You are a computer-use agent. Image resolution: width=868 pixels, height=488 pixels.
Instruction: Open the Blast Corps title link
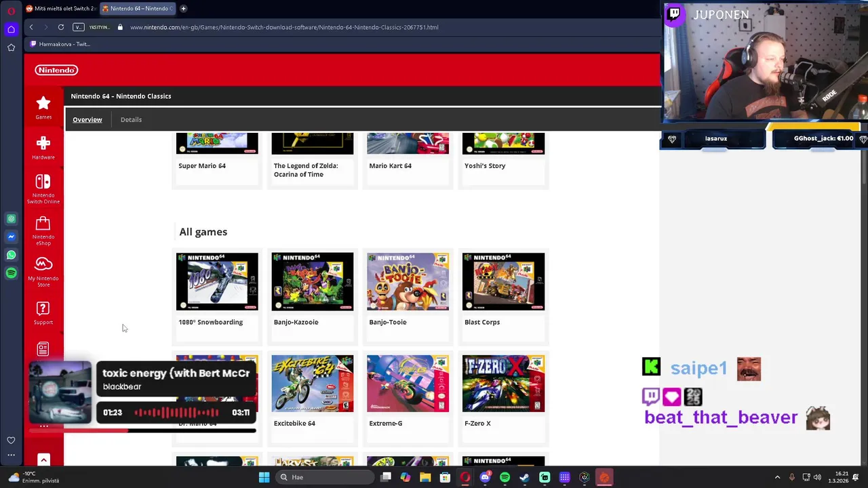coord(482,322)
